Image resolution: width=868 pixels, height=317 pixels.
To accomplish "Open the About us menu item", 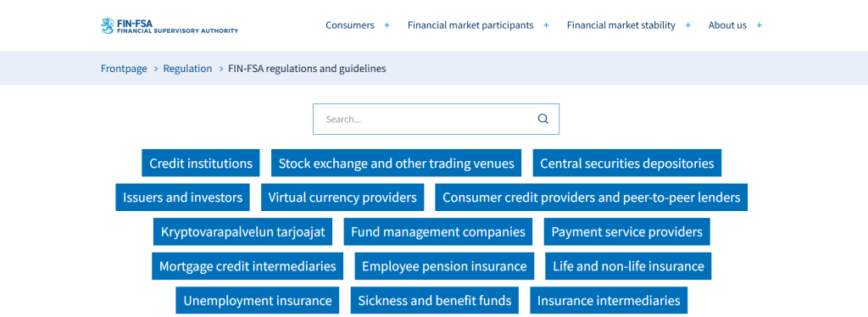I will [727, 25].
